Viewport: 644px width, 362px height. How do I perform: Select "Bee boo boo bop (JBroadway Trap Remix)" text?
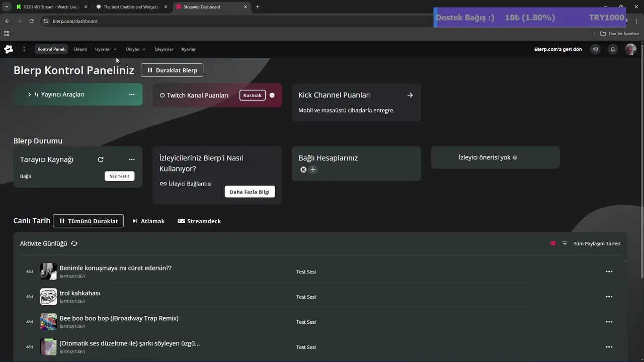[x=119, y=318]
